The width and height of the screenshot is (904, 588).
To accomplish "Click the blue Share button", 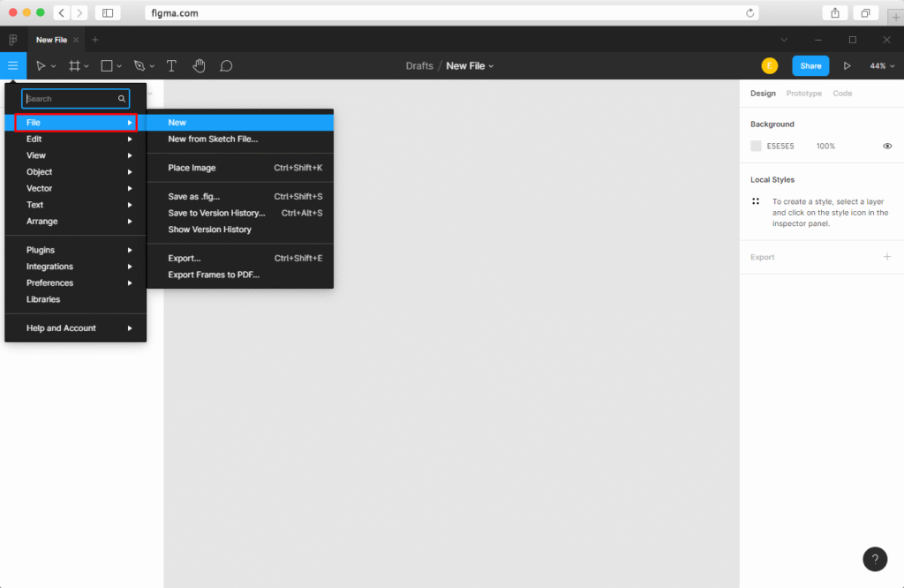I will [810, 66].
